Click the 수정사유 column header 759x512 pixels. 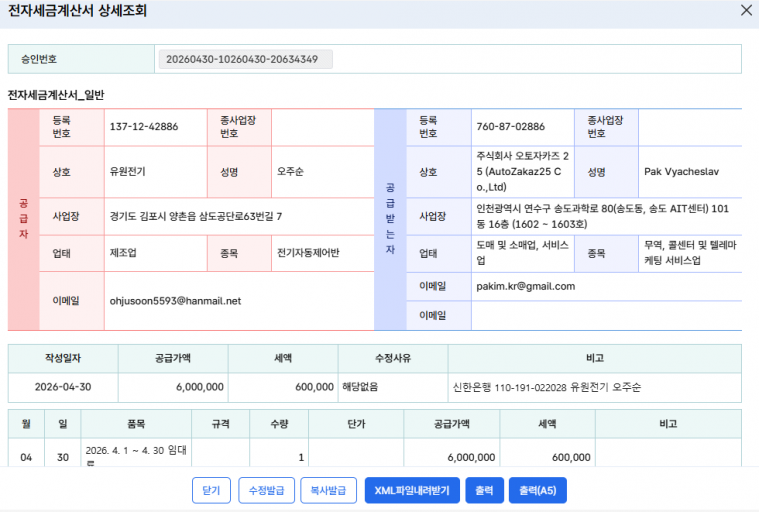(393, 358)
